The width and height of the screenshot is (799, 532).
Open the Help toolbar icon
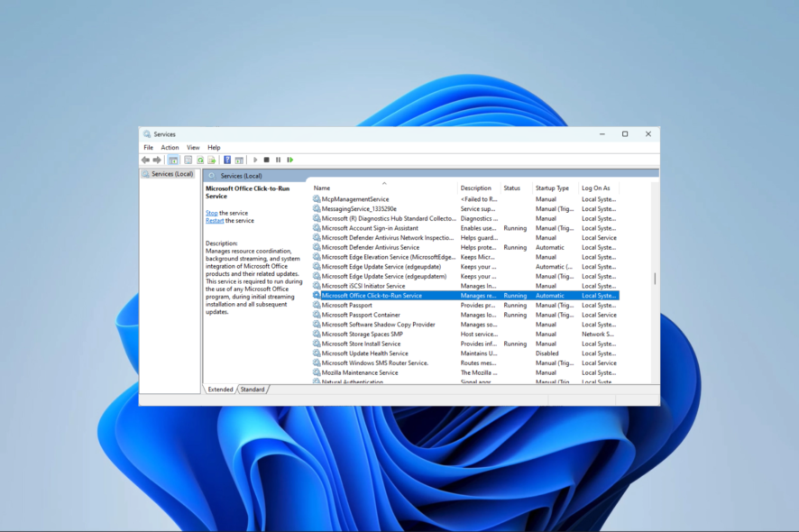point(227,160)
